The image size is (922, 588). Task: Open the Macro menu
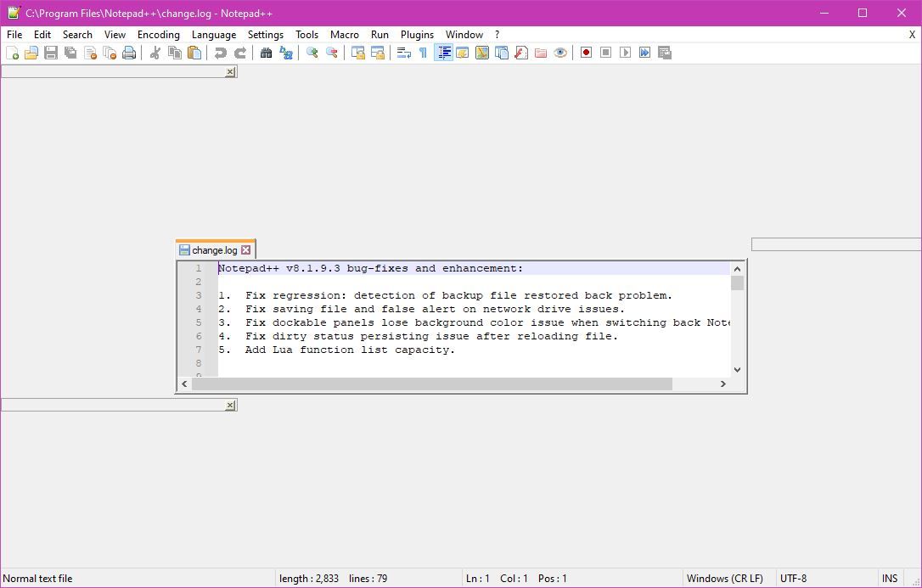tap(345, 35)
